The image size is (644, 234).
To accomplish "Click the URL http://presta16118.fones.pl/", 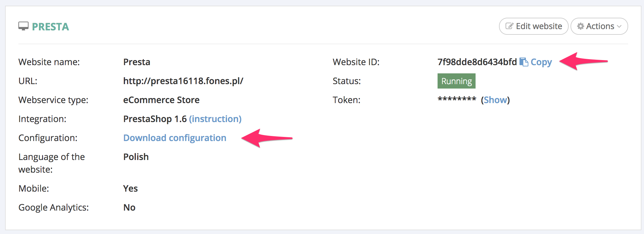I will tap(183, 81).
